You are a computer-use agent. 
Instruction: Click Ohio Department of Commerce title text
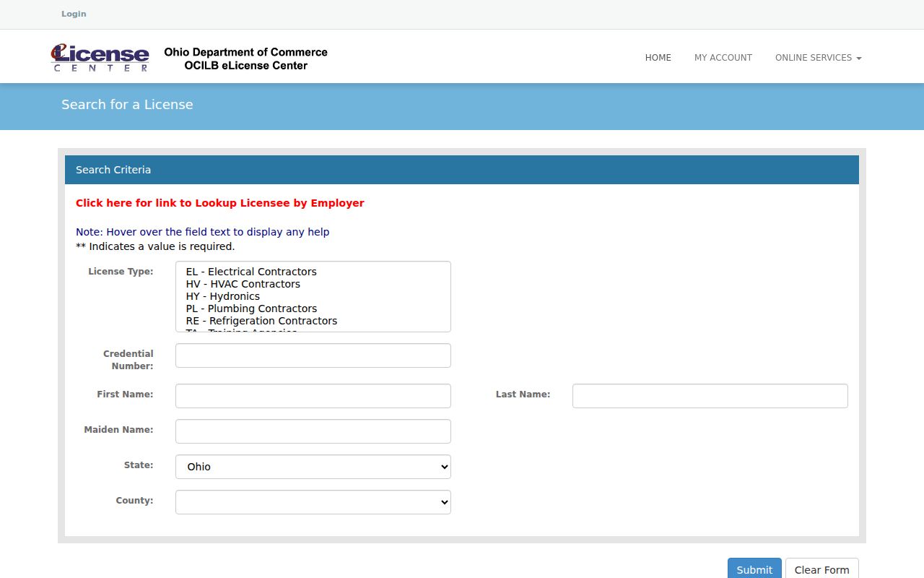[x=245, y=52]
